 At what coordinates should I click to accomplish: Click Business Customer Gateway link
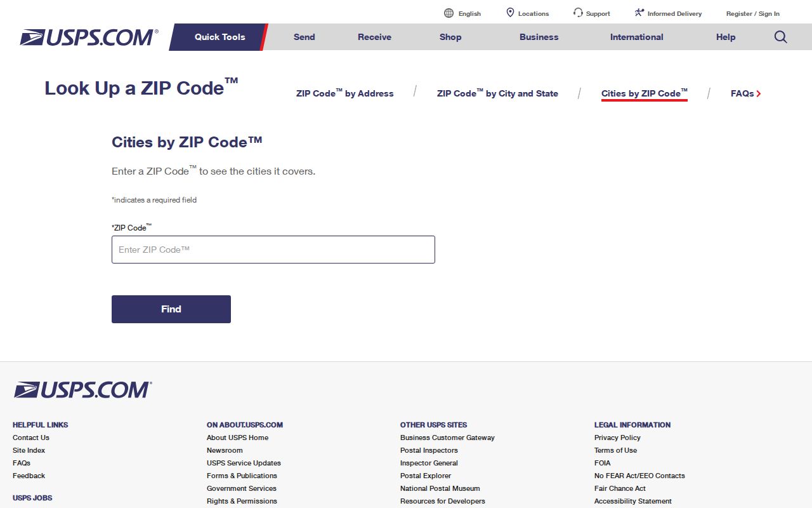pyautogui.click(x=447, y=438)
